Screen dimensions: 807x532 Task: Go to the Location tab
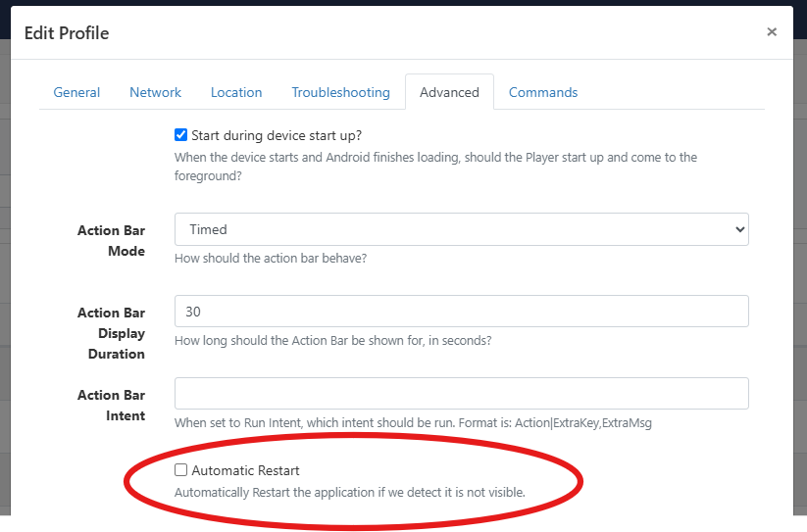[x=236, y=92]
